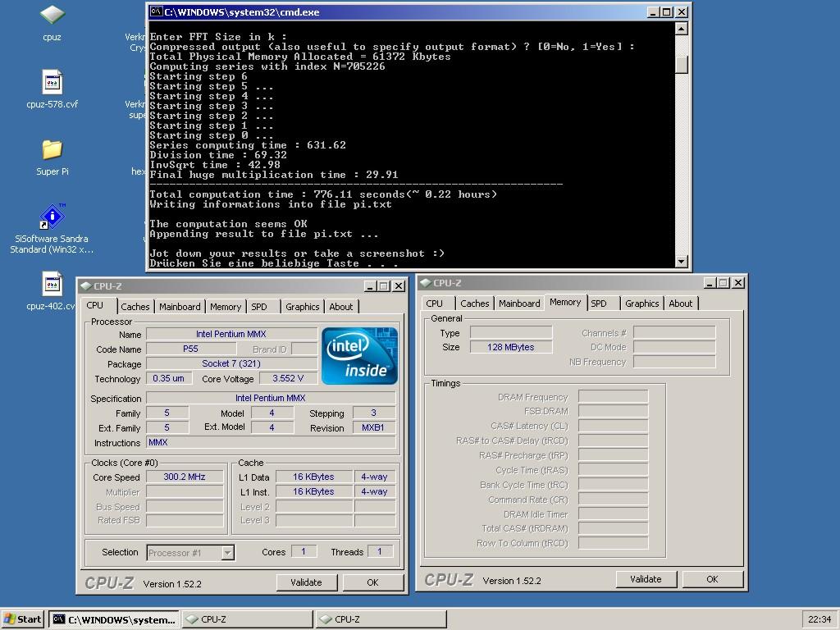This screenshot has width=840, height=630.
Task: Click the Total computation time line
Action: coord(323,194)
